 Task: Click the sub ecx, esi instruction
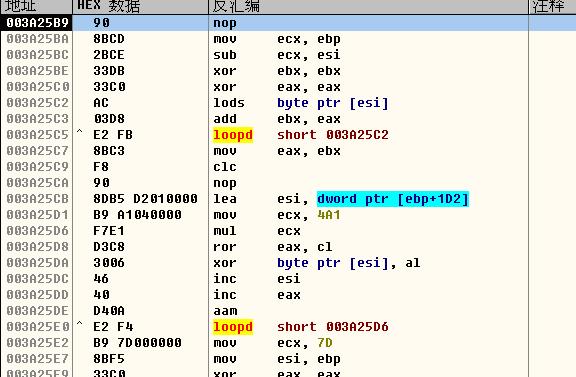click(277, 55)
